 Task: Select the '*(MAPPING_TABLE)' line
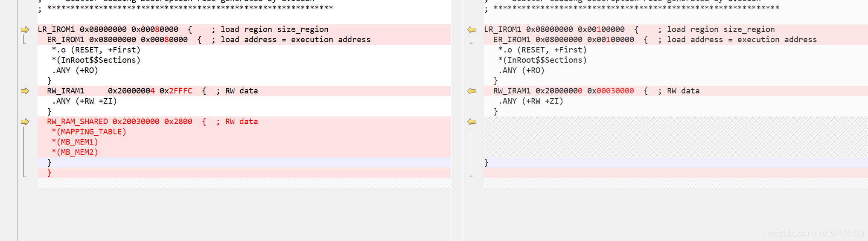89,132
